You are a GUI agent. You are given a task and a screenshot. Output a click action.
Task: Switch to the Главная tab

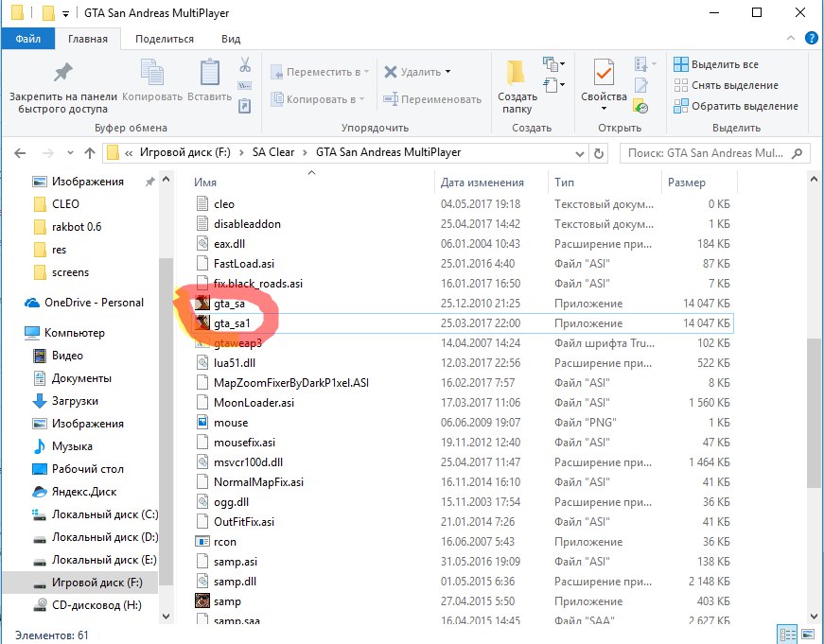click(88, 39)
